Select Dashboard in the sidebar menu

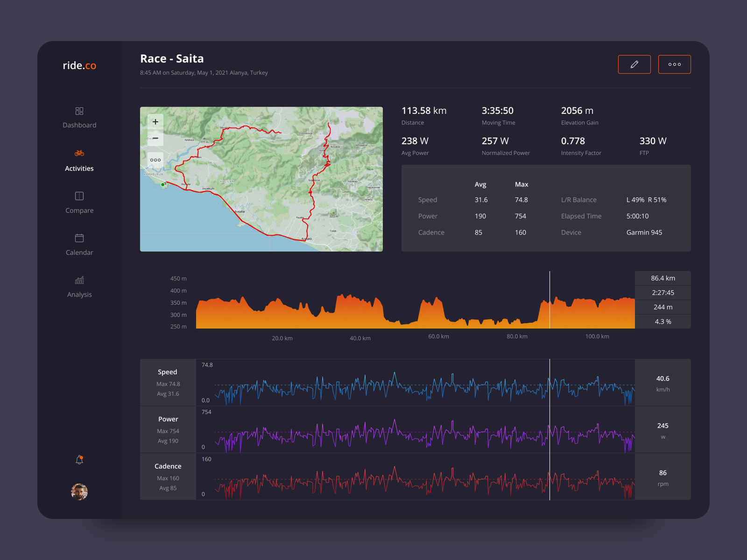tap(79, 125)
